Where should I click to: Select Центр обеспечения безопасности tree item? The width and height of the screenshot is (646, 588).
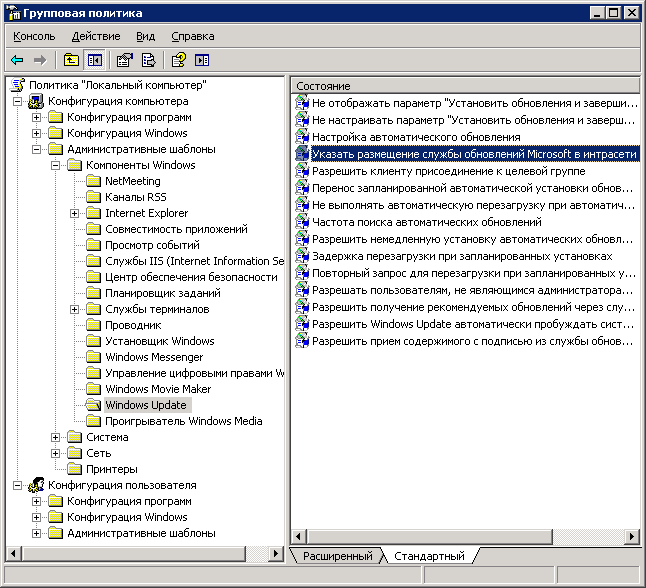tap(191, 277)
